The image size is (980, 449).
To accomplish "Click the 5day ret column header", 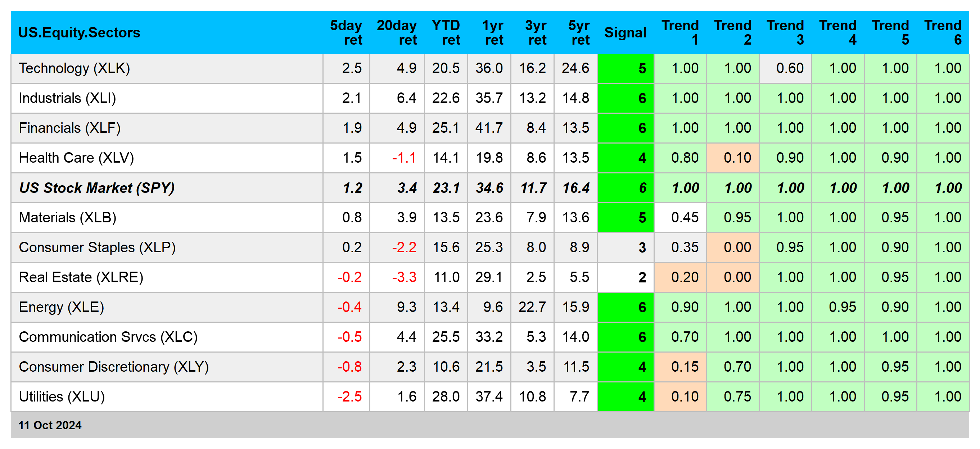I will click(346, 33).
